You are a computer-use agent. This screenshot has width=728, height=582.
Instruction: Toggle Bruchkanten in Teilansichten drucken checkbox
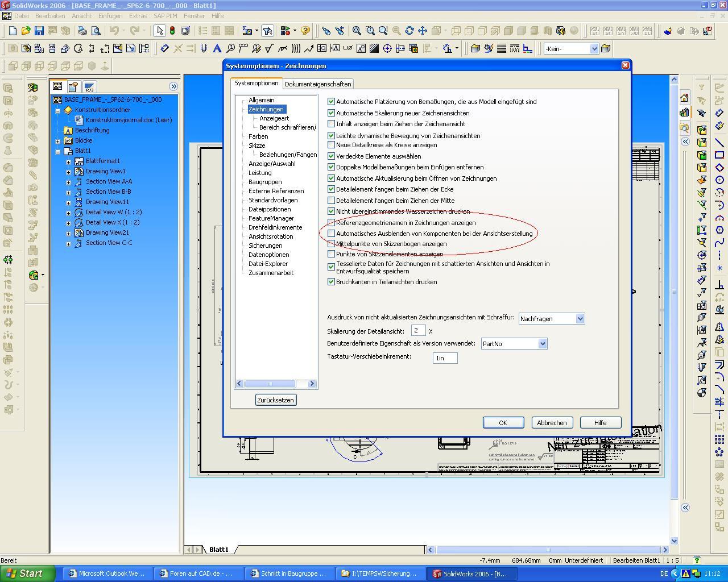[332, 282]
